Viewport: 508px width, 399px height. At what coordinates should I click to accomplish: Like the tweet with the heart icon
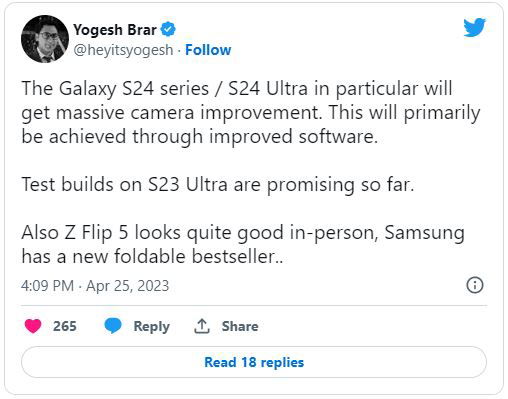(33, 326)
